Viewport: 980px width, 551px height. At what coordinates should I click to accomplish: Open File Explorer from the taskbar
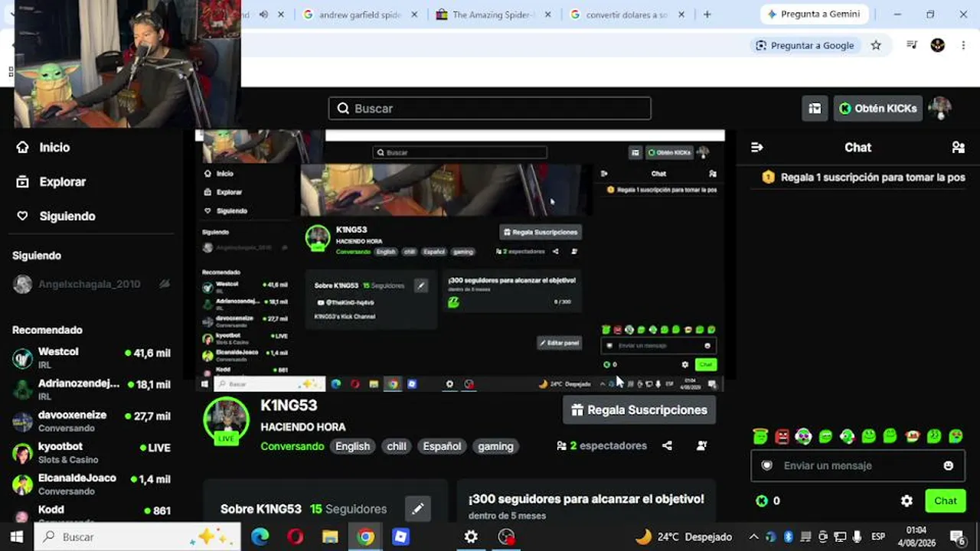(x=330, y=537)
